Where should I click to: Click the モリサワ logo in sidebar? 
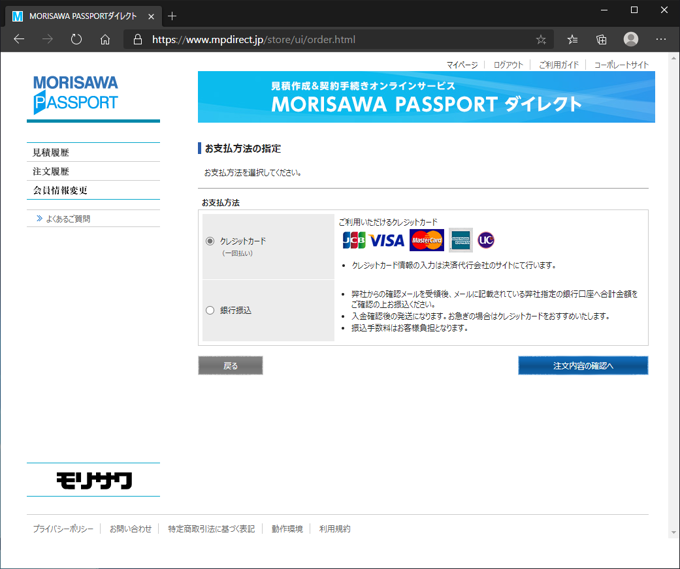pyautogui.click(x=94, y=480)
